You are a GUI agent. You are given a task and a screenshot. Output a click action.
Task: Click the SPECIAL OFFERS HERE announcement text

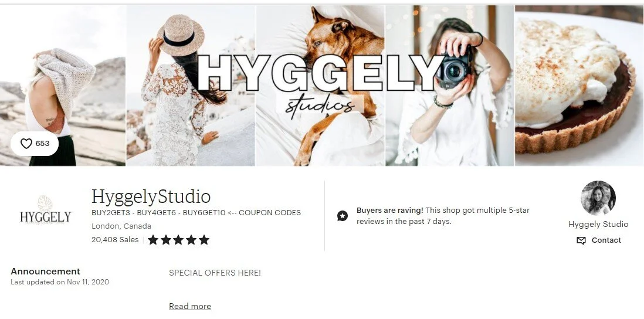click(x=215, y=273)
